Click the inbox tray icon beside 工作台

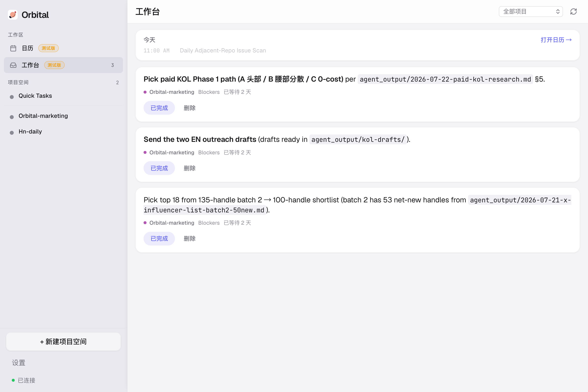coord(13,65)
